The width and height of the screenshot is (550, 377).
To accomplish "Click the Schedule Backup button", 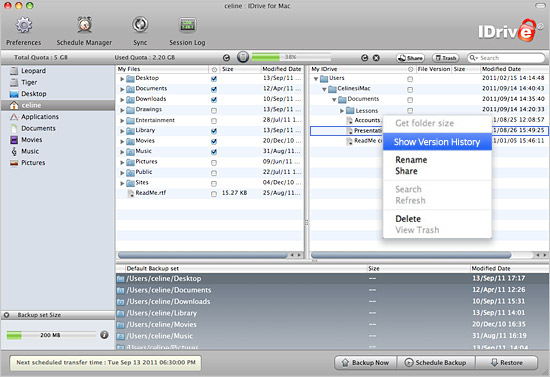I will (436, 363).
